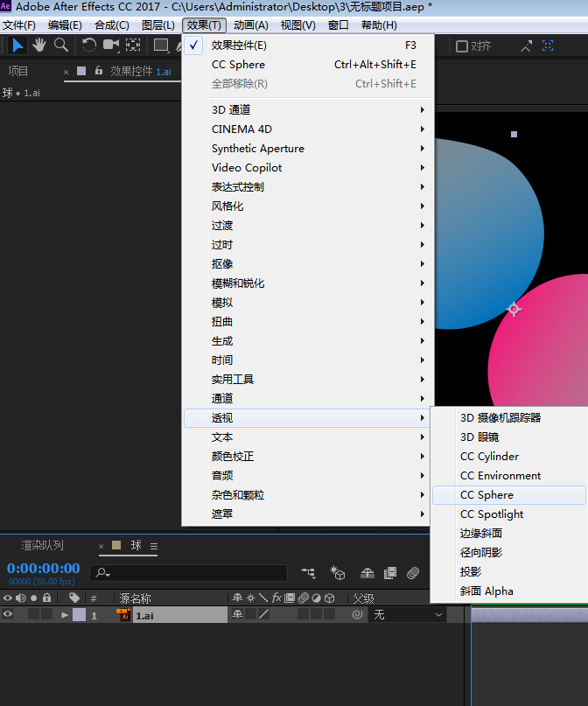Click the effect fx switch column header

point(276,598)
